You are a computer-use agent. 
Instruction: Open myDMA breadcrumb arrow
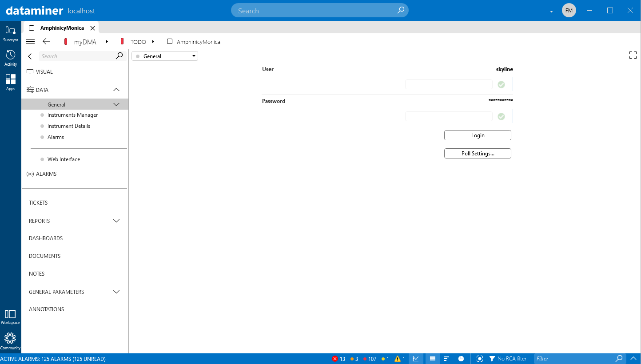(107, 42)
